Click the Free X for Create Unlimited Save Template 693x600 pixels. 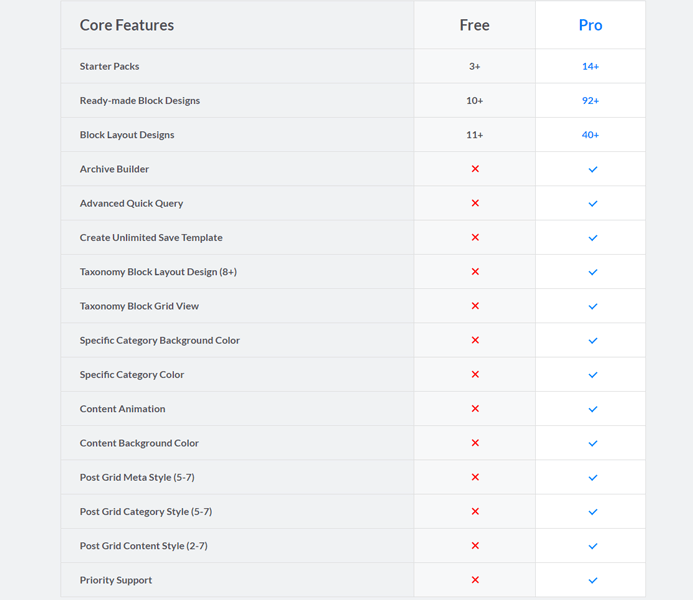[x=475, y=237]
